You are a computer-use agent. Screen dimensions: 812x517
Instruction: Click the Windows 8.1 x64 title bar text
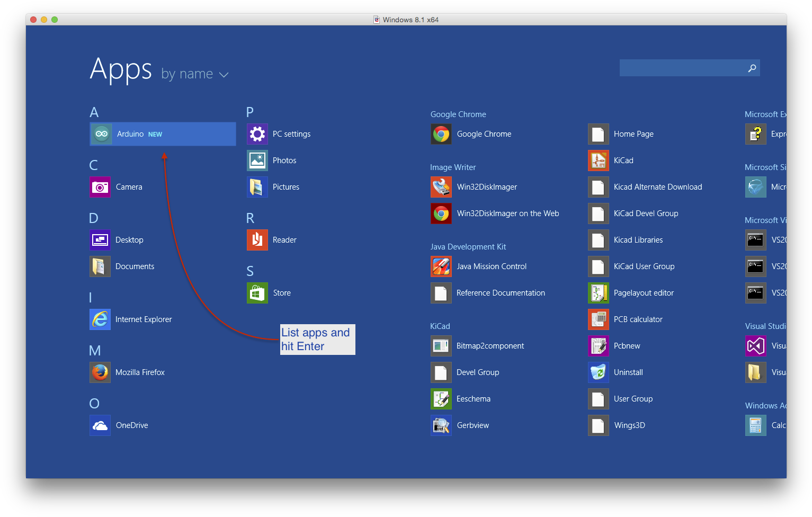411,20
